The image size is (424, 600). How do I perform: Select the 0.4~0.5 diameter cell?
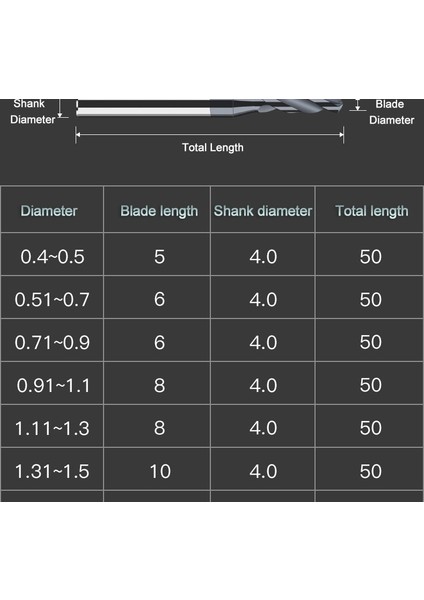[x=52, y=254]
